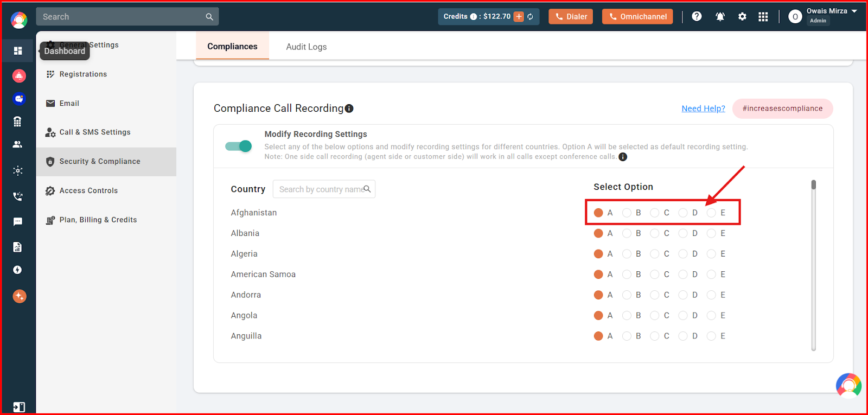Click the Compliance Call Recording info icon
This screenshot has width=868, height=415.
349,108
